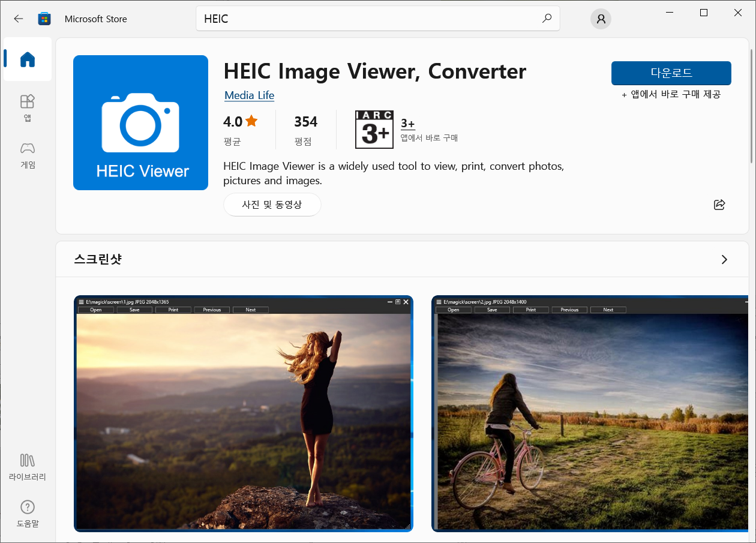The height and width of the screenshot is (543, 756).
Task: Click the app title HEIC Image Viewer, Converter
Action: (374, 71)
